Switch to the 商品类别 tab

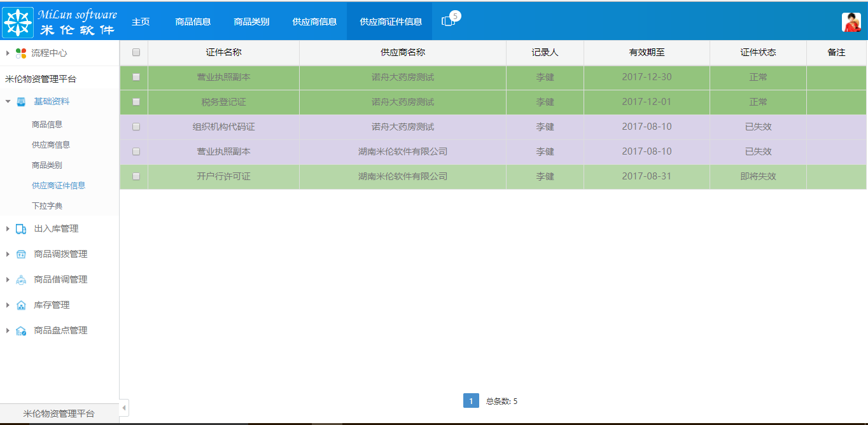click(251, 20)
